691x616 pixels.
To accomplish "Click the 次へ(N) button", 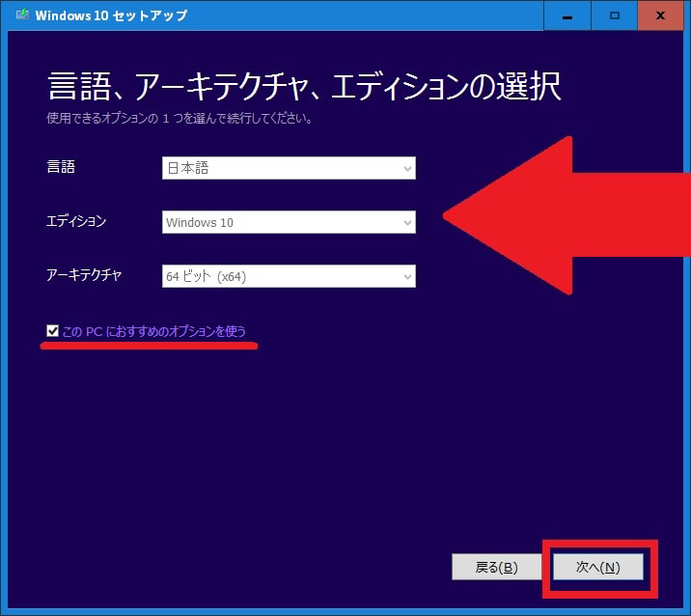I will 598,567.
